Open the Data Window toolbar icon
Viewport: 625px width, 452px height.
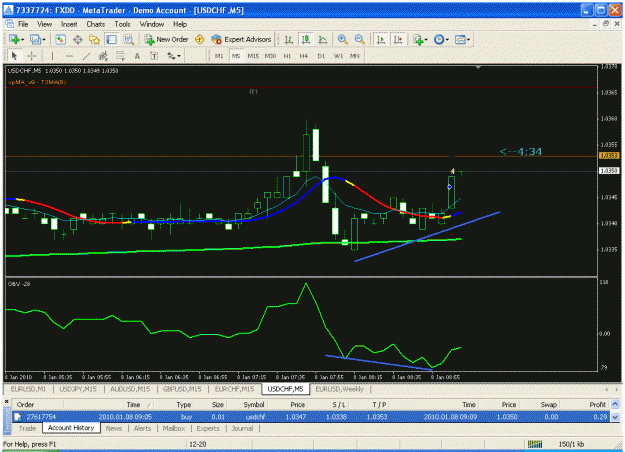tap(78, 39)
